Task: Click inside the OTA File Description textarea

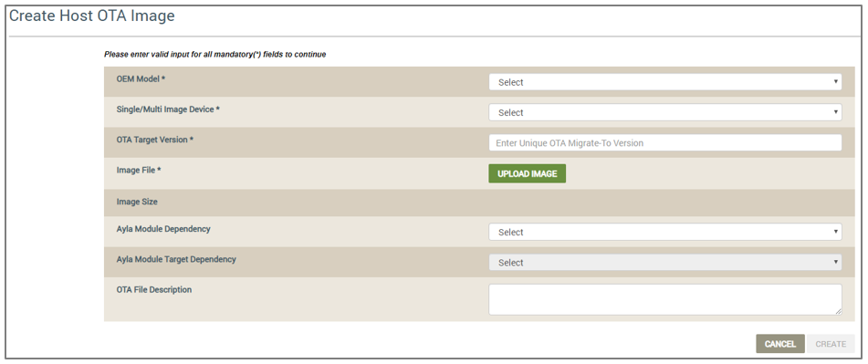Action: tap(664, 300)
